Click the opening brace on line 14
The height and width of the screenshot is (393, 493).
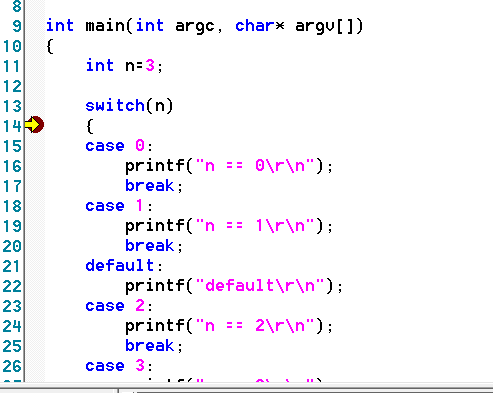90,126
